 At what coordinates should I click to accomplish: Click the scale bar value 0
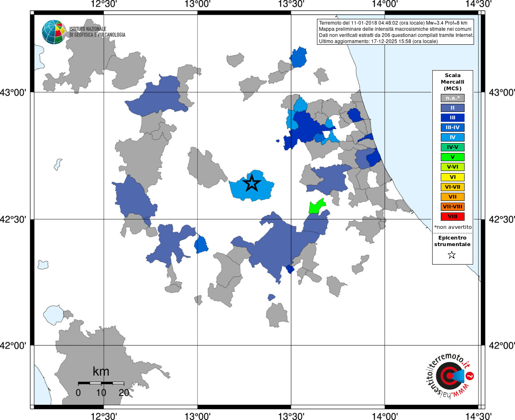(78, 393)
